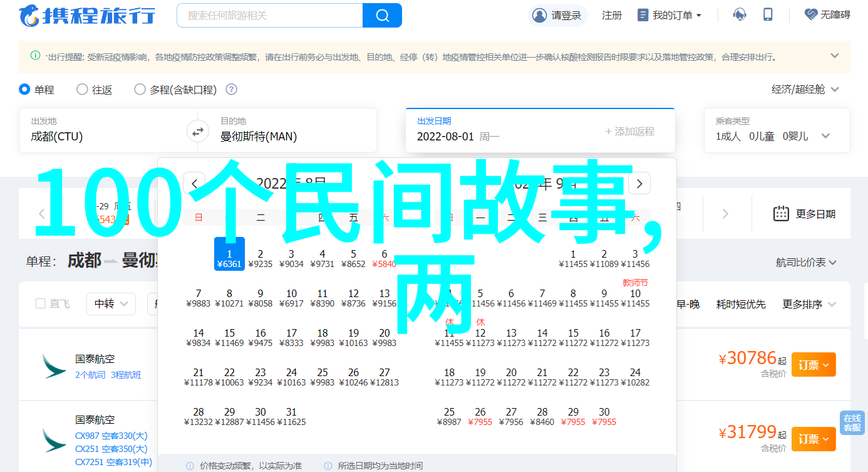Select August 28 priced ¥13232

coord(199,416)
